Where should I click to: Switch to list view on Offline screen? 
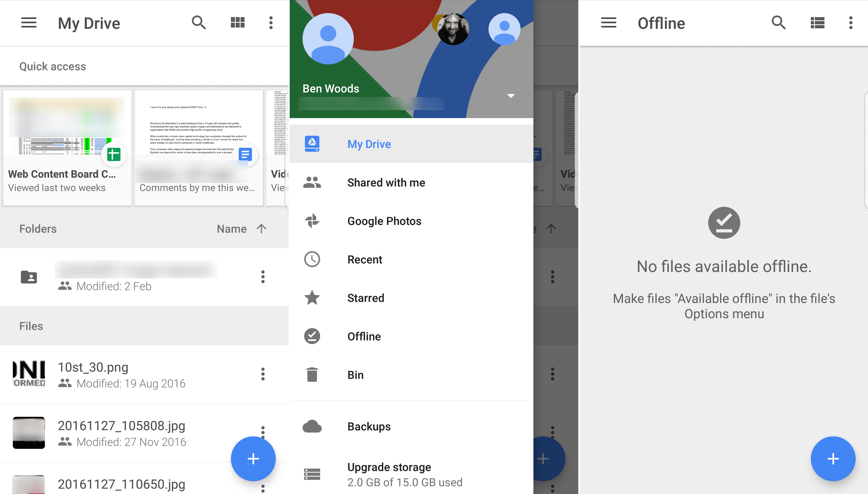(817, 23)
